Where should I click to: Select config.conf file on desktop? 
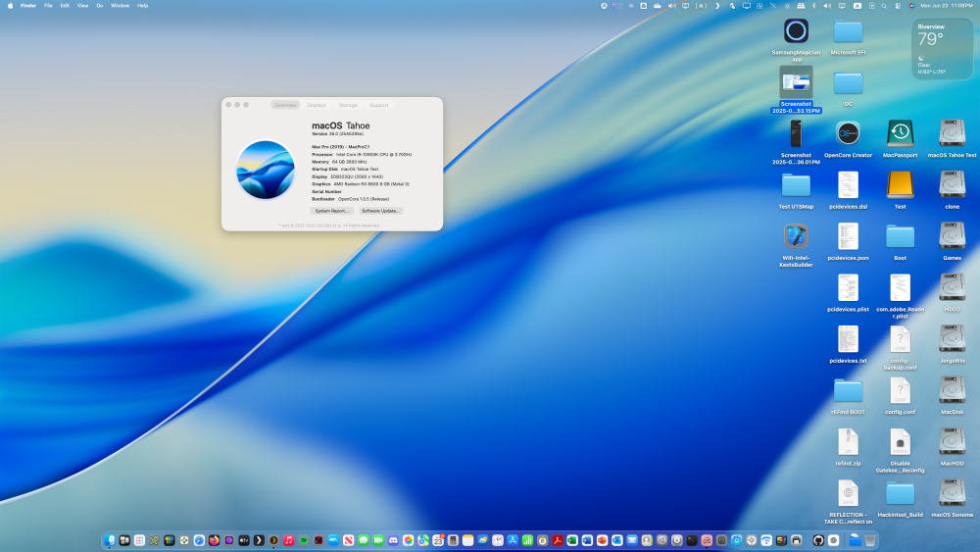(900, 390)
